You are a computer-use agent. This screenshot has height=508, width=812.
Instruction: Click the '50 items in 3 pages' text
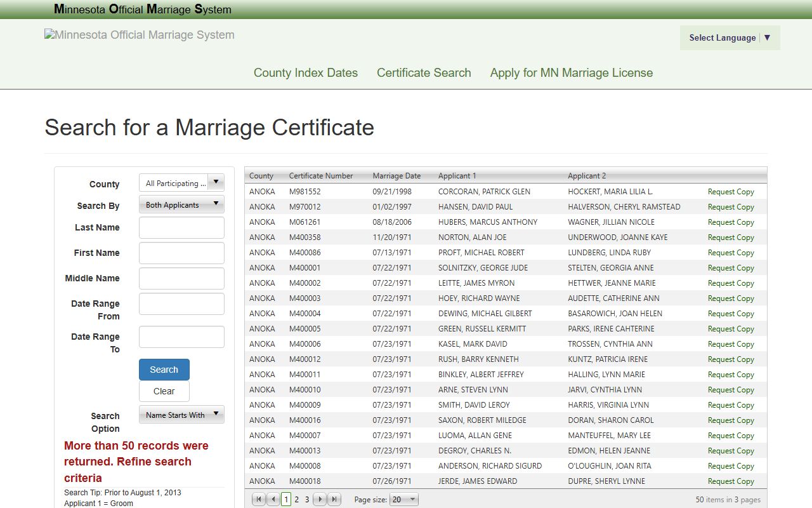728,500
